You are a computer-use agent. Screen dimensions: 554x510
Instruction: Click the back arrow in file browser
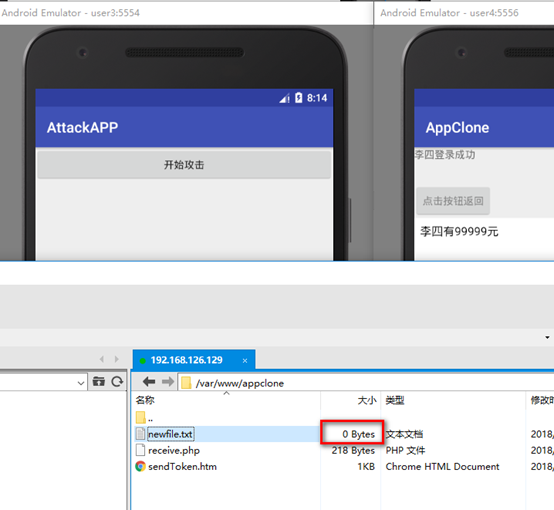[149, 382]
